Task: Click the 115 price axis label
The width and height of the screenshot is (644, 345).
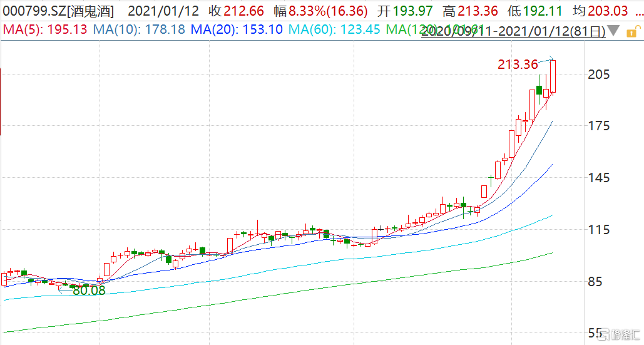Action: (599, 230)
